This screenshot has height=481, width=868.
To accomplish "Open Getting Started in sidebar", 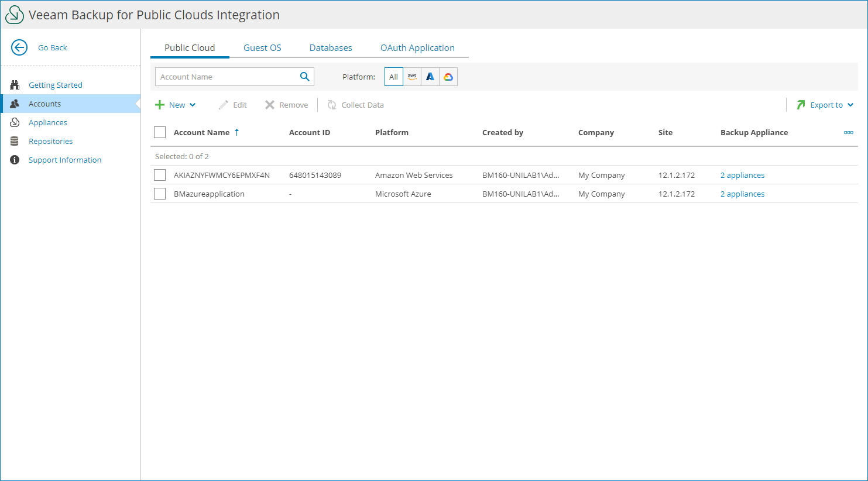I will [56, 85].
